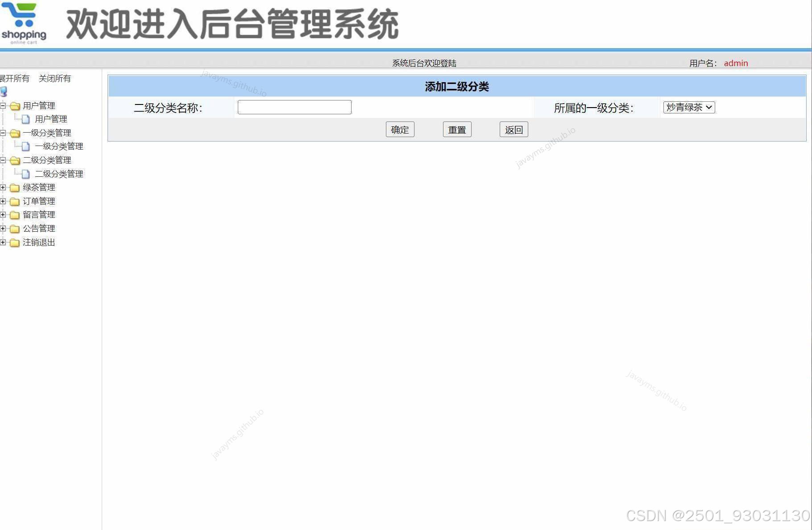The width and height of the screenshot is (812, 530).
Task: Select 二级分类管理 folder label
Action: [47, 160]
